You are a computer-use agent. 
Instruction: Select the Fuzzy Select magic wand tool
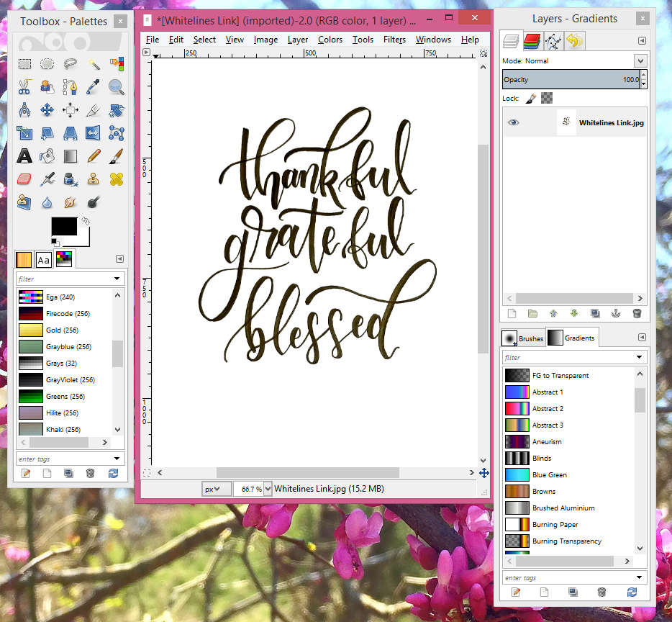click(94, 65)
